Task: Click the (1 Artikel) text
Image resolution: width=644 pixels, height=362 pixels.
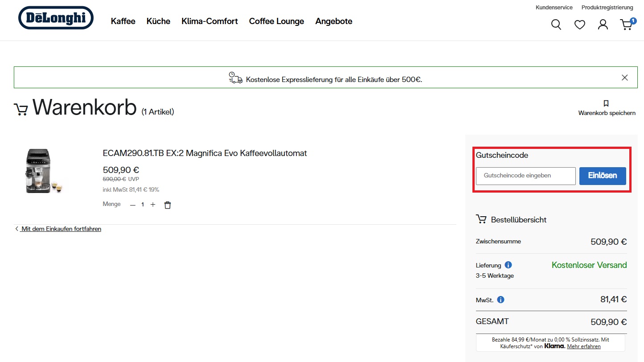Action: click(x=158, y=112)
